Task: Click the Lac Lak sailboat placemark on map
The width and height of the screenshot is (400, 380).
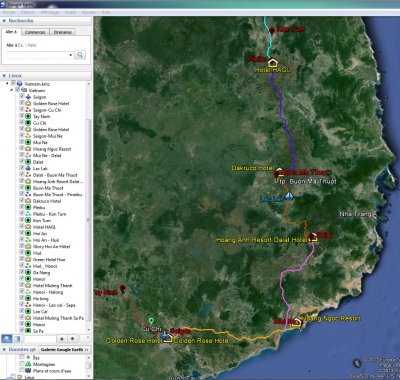Action: [289, 196]
